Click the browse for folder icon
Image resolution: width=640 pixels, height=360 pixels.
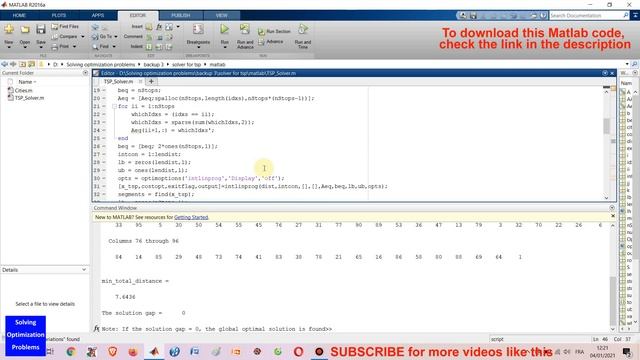pyautogui.click(x=31, y=64)
